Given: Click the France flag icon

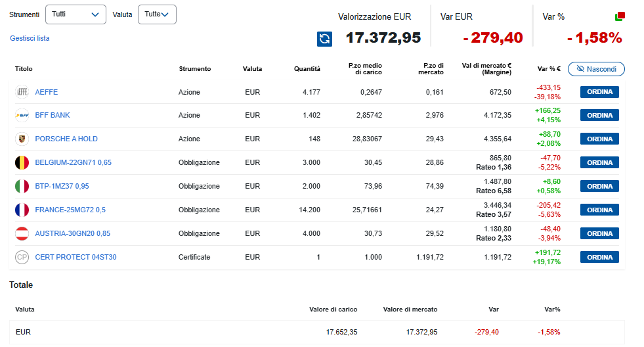Looking at the screenshot, I should [x=22, y=210].
